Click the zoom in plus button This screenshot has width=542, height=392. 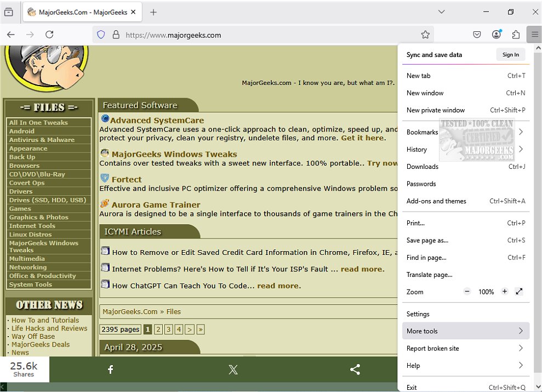point(505,292)
